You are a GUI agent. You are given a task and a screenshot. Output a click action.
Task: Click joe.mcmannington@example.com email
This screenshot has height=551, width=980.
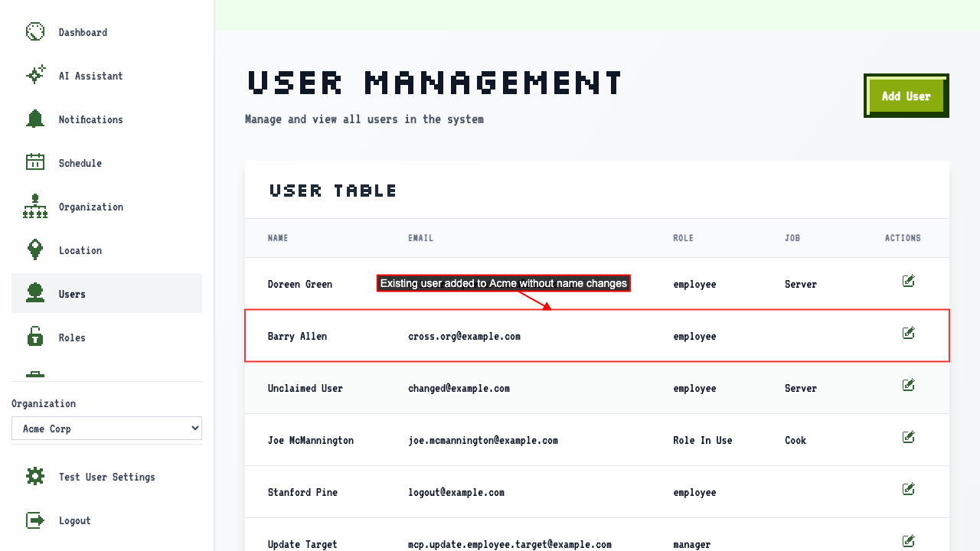(x=483, y=440)
